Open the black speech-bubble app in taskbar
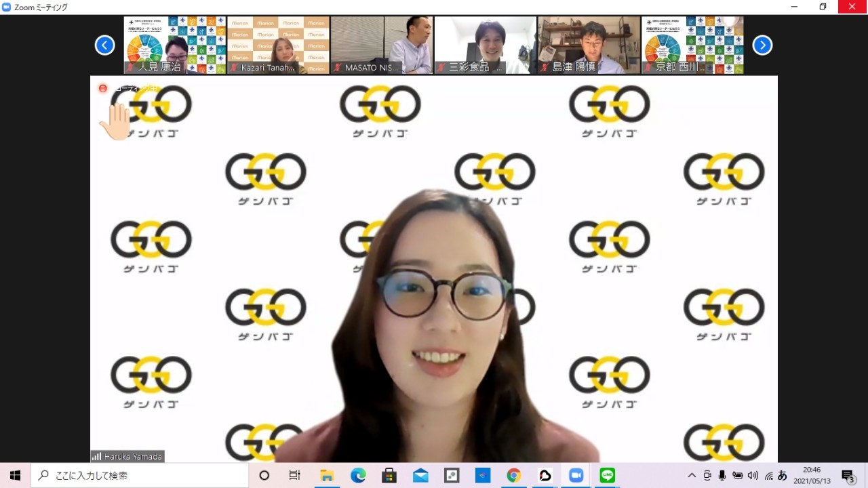Viewport: 868px width, 488px height. [x=545, y=476]
